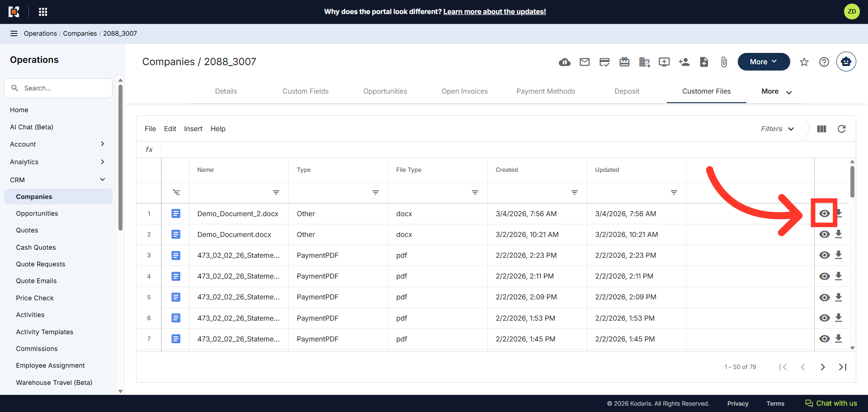Toggle the hamburger navigation menu
Image resolution: width=868 pixels, height=412 pixels.
click(14, 33)
